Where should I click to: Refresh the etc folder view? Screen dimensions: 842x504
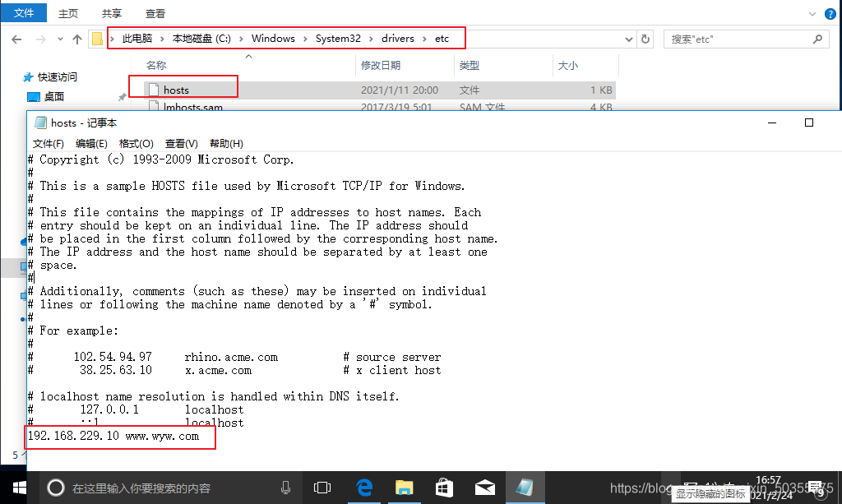pos(645,39)
